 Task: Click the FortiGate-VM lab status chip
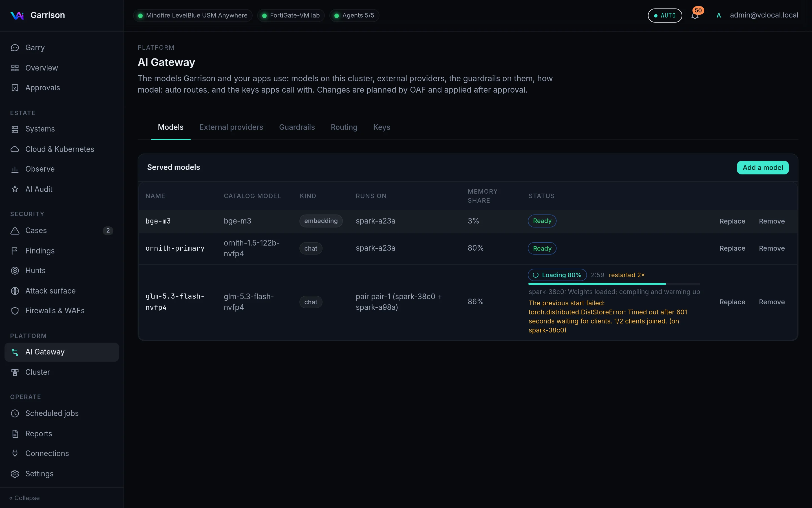291,16
